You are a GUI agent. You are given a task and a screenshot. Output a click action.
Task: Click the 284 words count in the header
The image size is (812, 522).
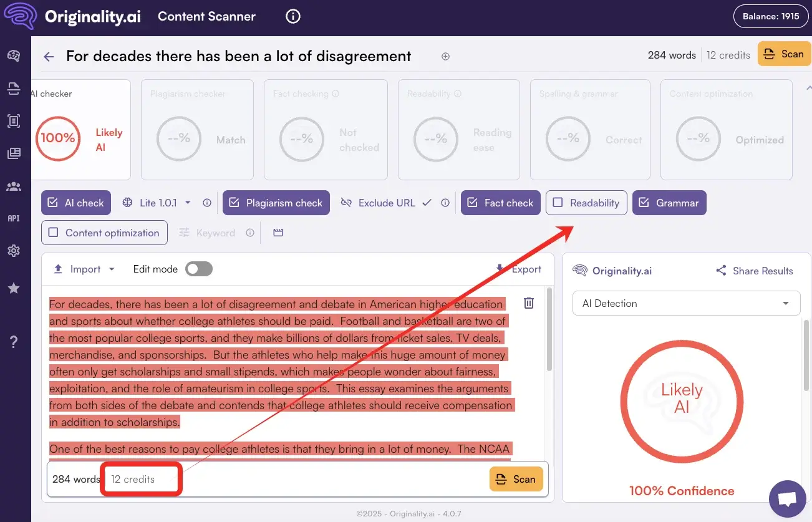click(x=672, y=55)
